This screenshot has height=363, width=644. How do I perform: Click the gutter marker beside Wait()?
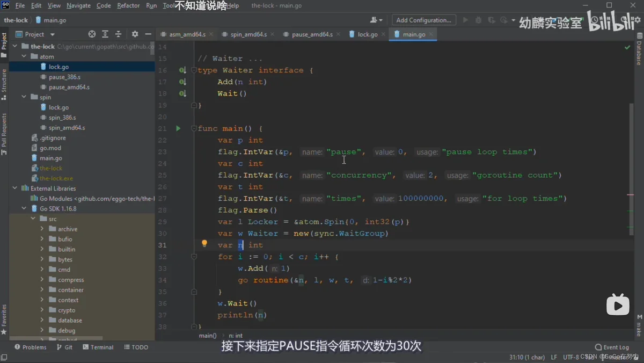182,93
